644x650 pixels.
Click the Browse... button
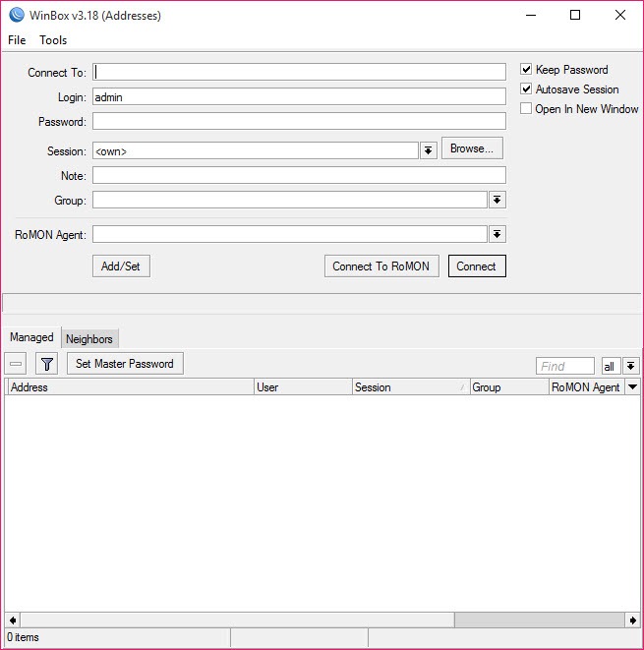tap(472, 148)
